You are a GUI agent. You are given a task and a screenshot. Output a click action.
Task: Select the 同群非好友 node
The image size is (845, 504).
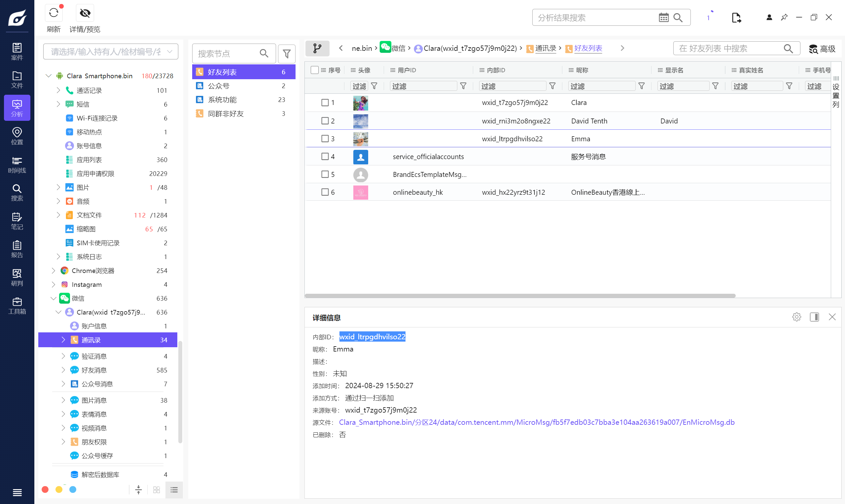pyautogui.click(x=226, y=114)
